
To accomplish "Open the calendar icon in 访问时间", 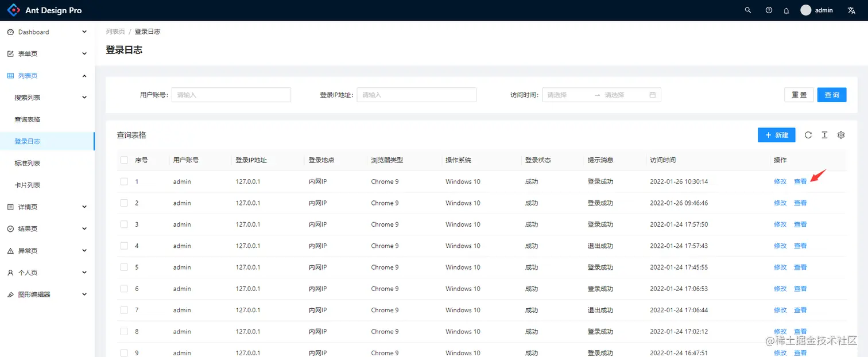I will coord(653,95).
